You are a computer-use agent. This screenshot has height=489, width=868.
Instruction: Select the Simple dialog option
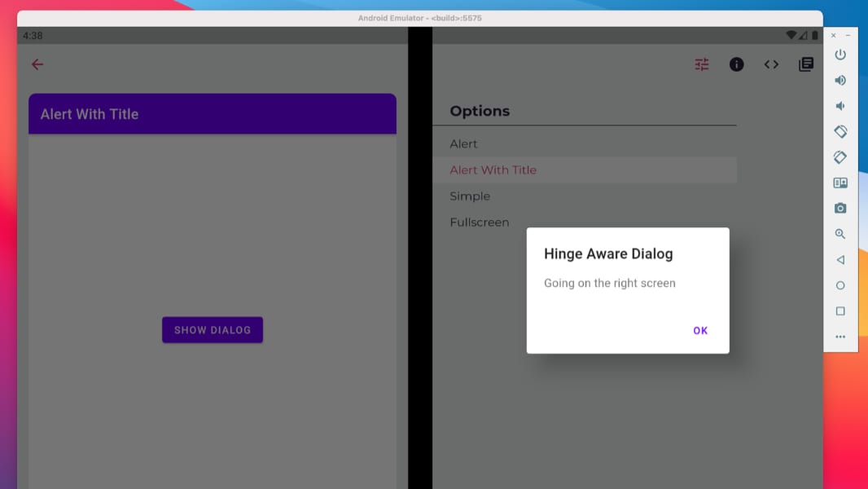point(470,196)
